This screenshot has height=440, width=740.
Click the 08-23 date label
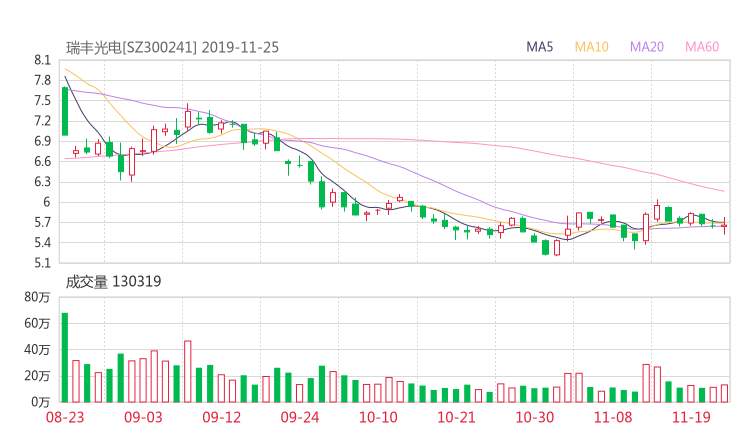tap(65, 417)
